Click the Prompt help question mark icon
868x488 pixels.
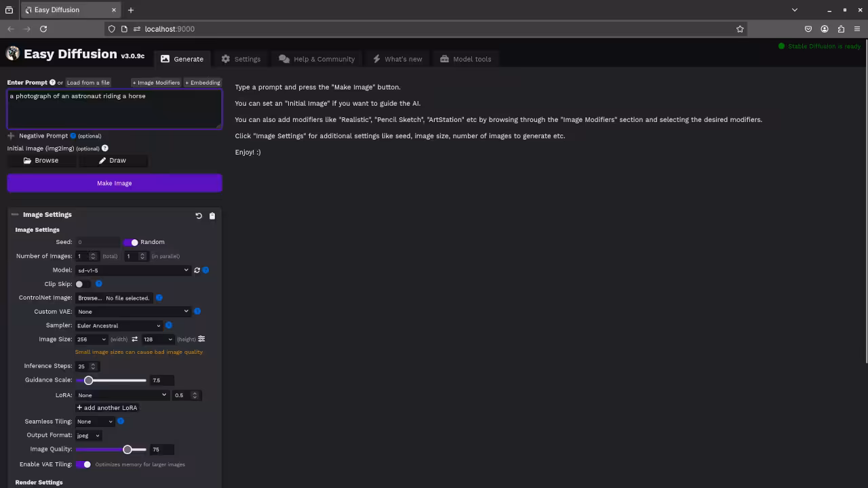(x=52, y=83)
